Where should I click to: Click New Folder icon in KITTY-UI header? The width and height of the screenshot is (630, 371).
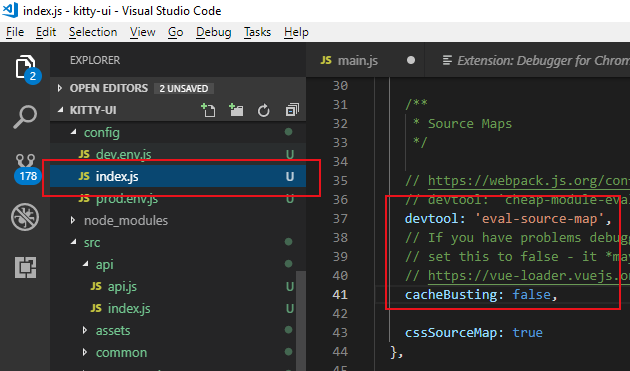pos(236,110)
